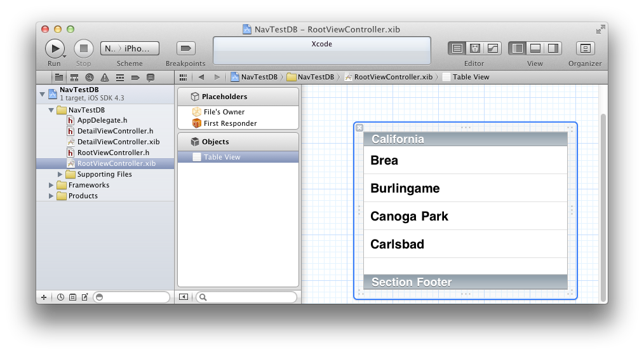Screen dimensions: 644x354
Task: Select DetailViewController.h file
Action: pos(105,131)
